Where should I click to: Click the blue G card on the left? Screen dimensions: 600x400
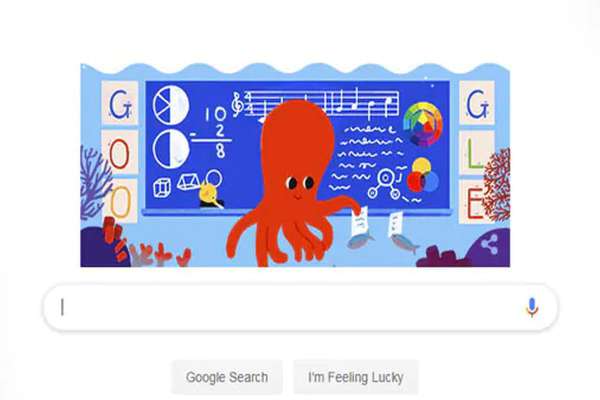120,103
